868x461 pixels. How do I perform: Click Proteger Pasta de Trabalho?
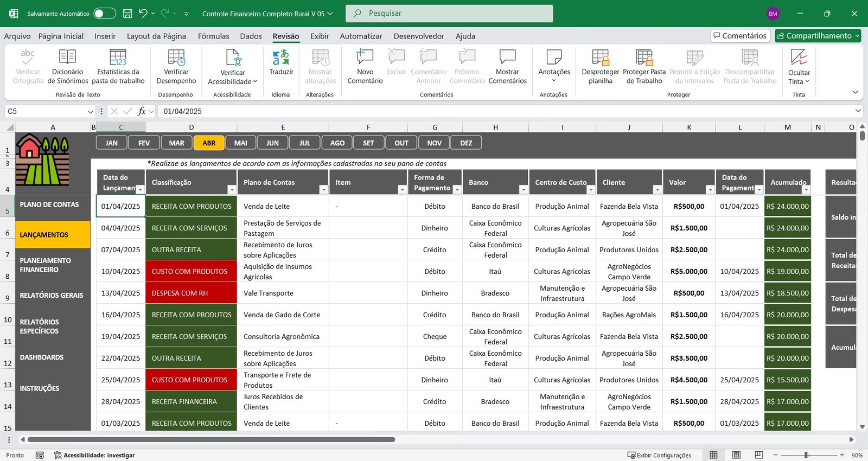(x=644, y=57)
